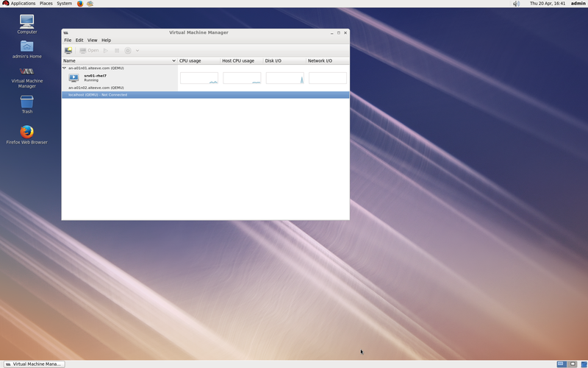Open the shutdown options dropdown arrow
The height and width of the screenshot is (368, 588).
pos(137,51)
